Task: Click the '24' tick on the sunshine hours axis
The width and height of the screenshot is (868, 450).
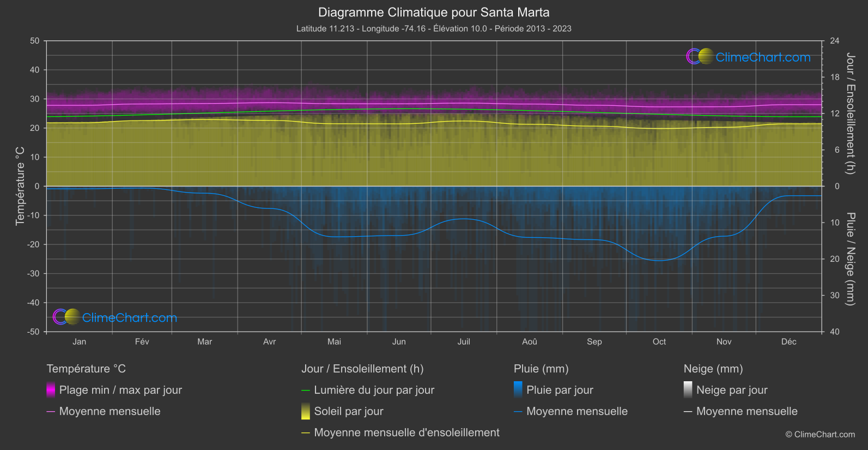Action: tap(835, 41)
